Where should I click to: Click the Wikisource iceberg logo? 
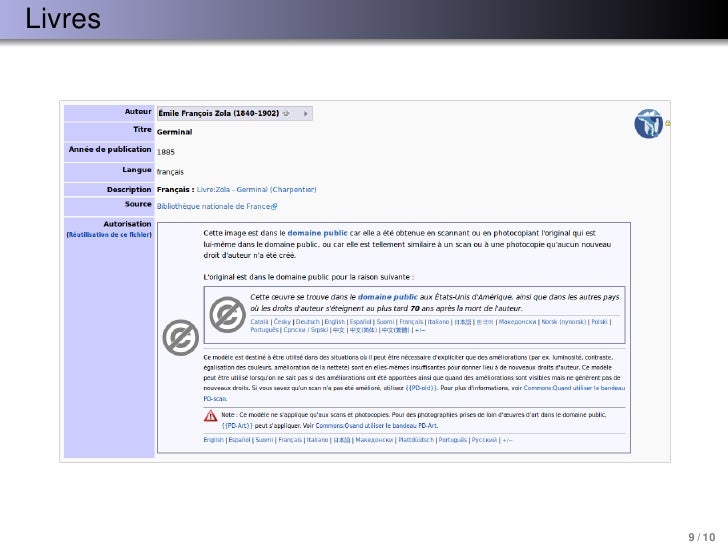pos(649,124)
